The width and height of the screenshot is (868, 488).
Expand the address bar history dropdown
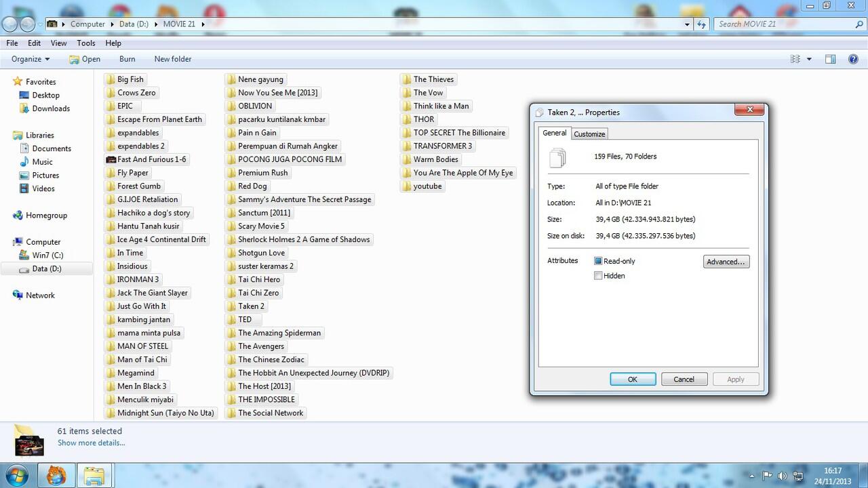pos(687,24)
